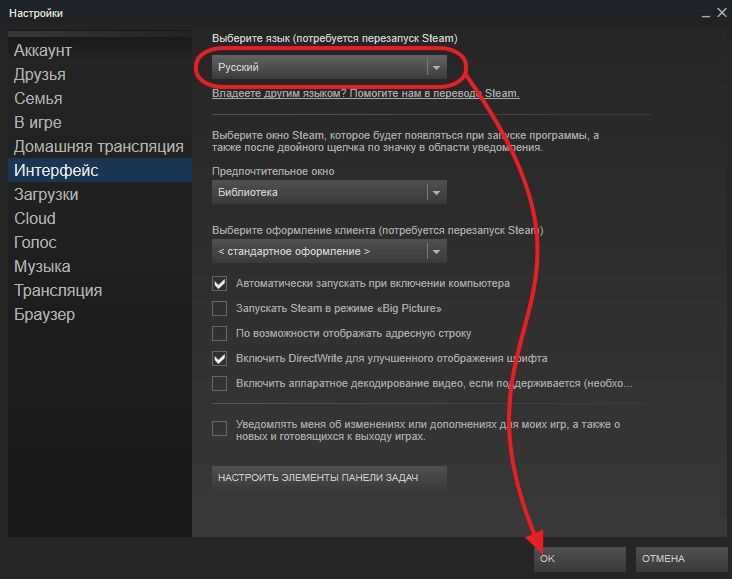Image resolution: width=732 pixels, height=579 pixels.
Task: Check notify me about game changes box
Action: tap(219, 428)
